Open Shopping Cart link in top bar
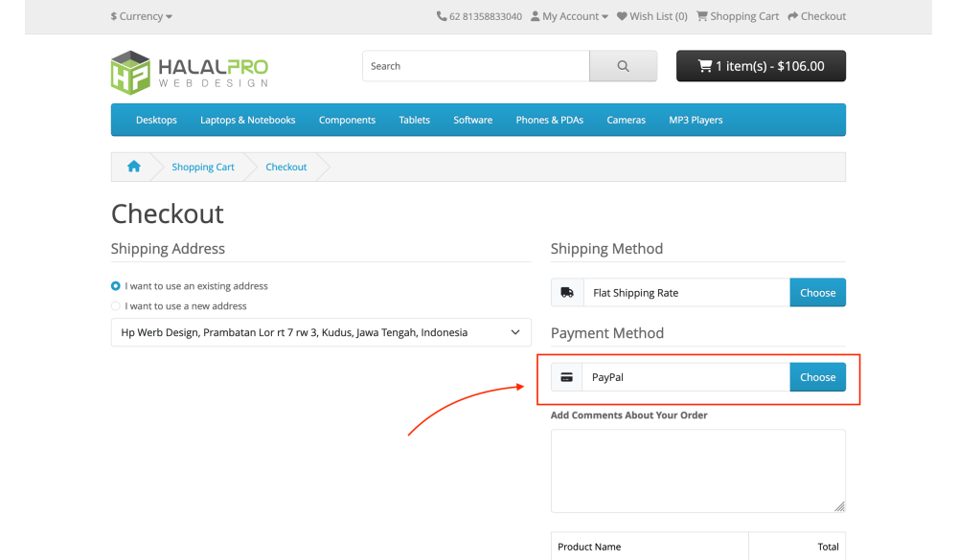This screenshot has height=560, width=958. (x=737, y=16)
